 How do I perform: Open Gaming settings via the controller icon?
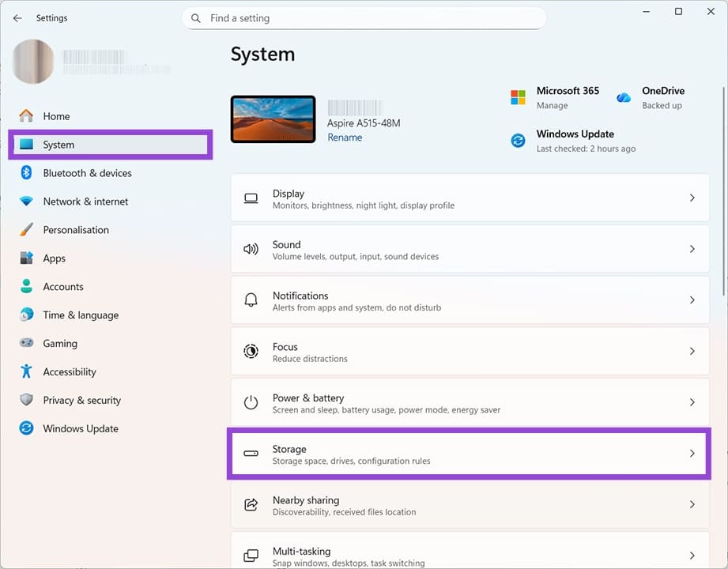[x=26, y=343]
